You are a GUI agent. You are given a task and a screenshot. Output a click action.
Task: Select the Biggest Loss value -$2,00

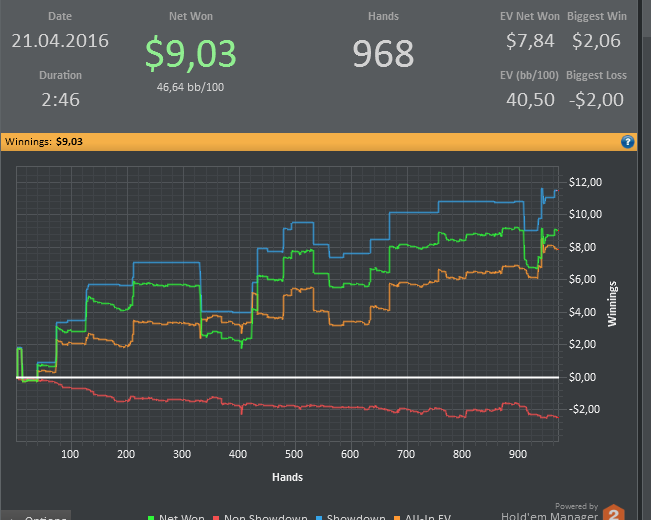point(596,100)
